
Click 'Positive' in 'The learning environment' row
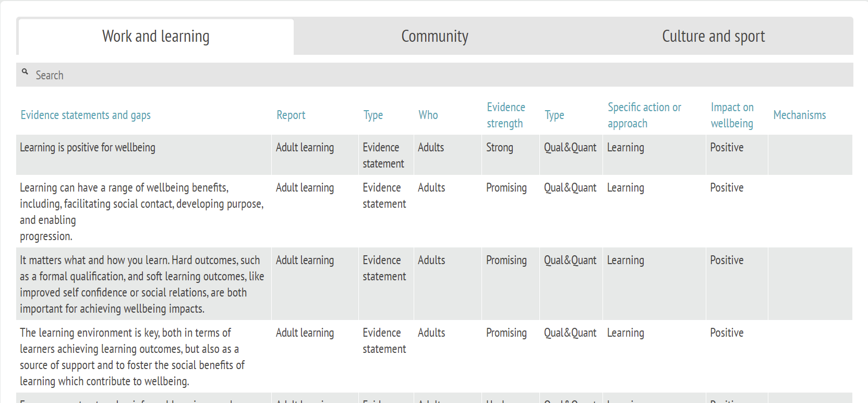tap(727, 333)
